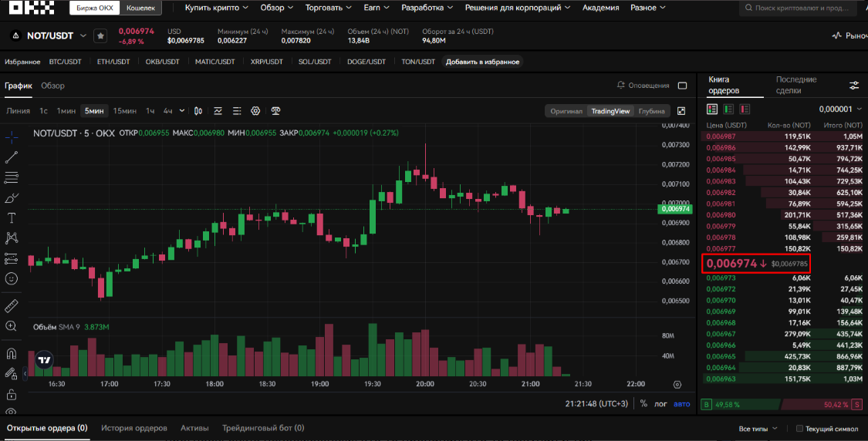Image resolution: width=868 pixels, height=441 pixels.
Task: Show both bids and asks view
Action: point(712,109)
